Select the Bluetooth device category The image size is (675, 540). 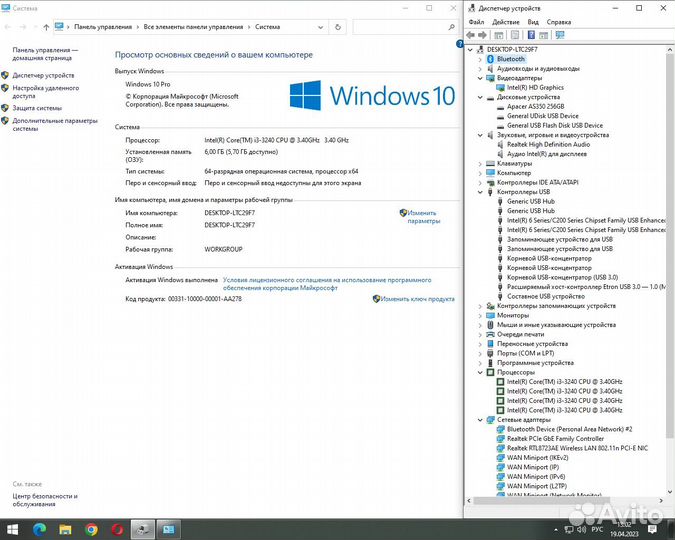point(511,59)
